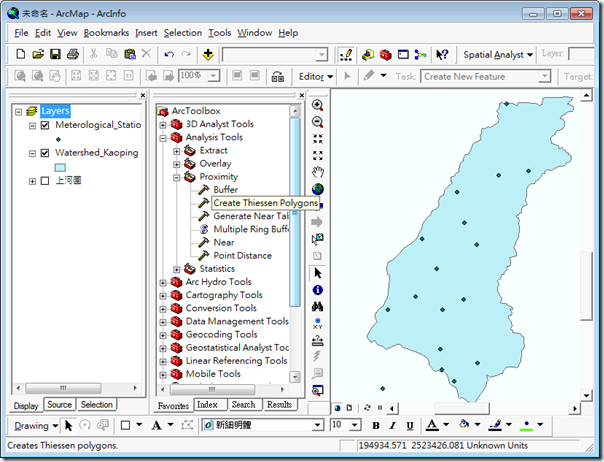This screenshot has width=604, height=462.
Task: Select the Identify tool
Action: [317, 290]
